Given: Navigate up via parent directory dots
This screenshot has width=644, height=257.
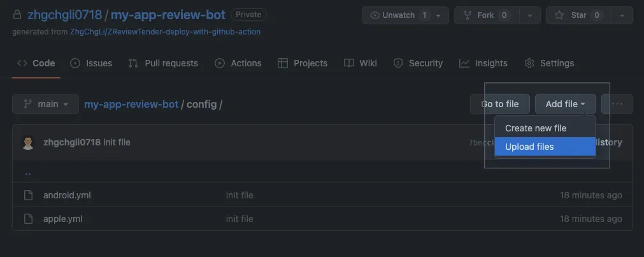Looking at the screenshot, I should pos(27,172).
